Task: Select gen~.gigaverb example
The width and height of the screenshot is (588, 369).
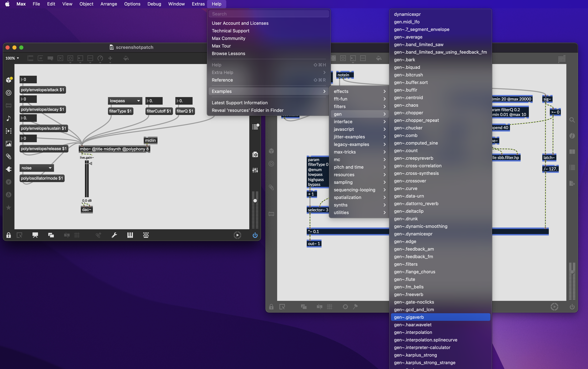Action: pos(440,317)
